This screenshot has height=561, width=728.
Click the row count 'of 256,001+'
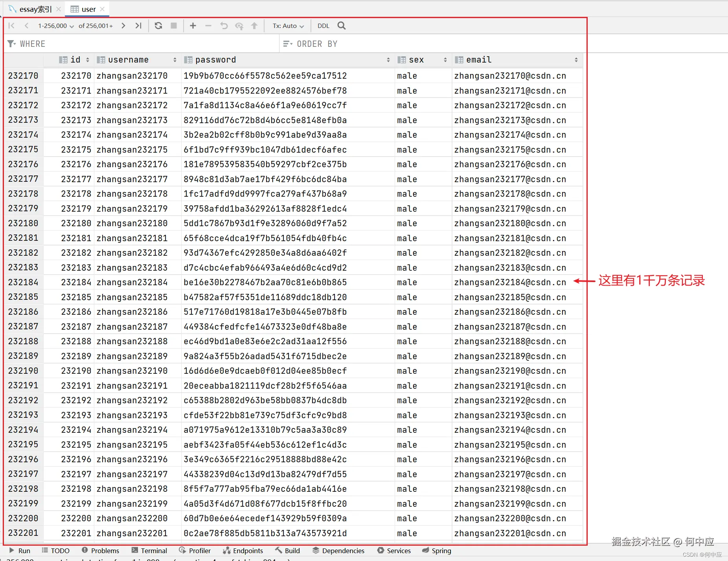point(96,26)
